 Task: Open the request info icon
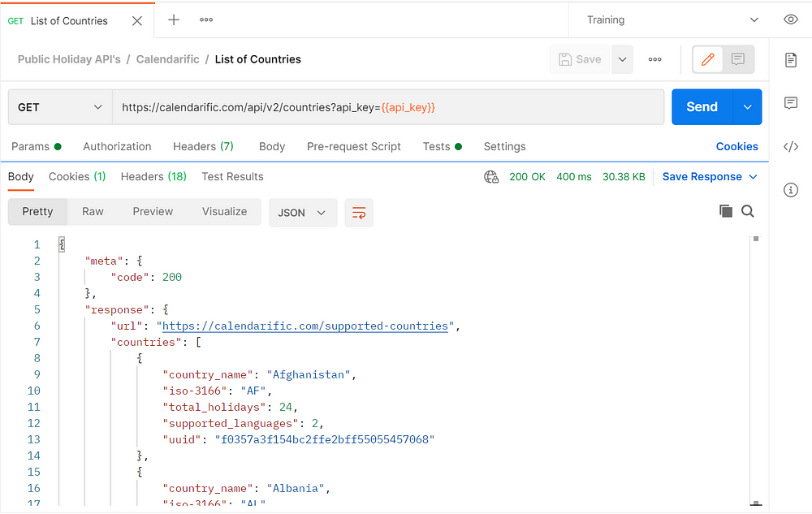[x=790, y=190]
